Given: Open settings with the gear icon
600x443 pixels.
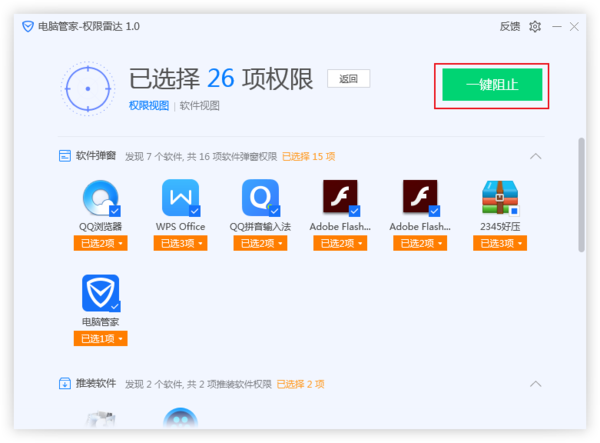Looking at the screenshot, I should [535, 27].
